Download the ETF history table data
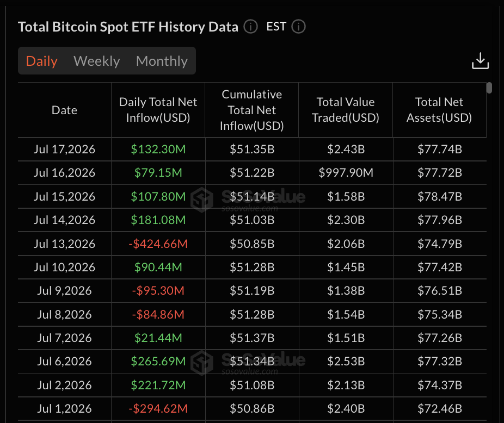The height and width of the screenshot is (423, 504). click(x=480, y=61)
